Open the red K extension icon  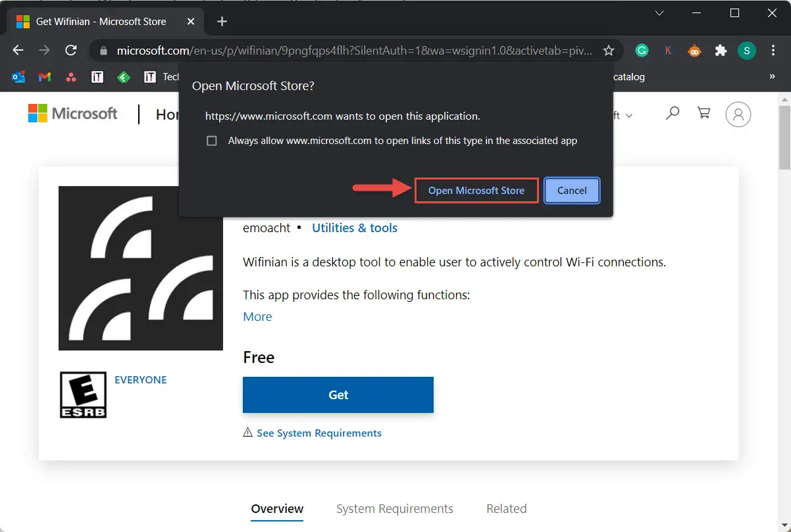[668, 51]
